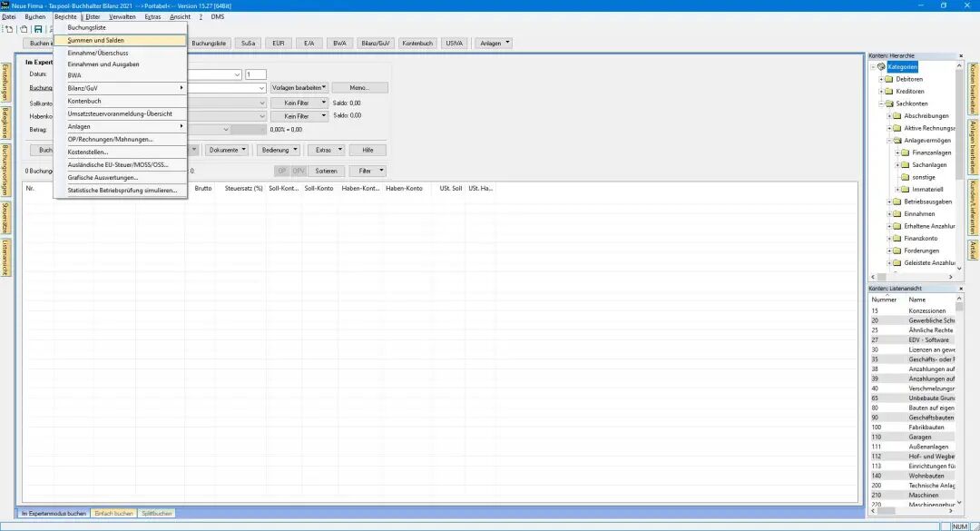
Task: Open the Dokumente dropdown button
Action: click(228, 150)
